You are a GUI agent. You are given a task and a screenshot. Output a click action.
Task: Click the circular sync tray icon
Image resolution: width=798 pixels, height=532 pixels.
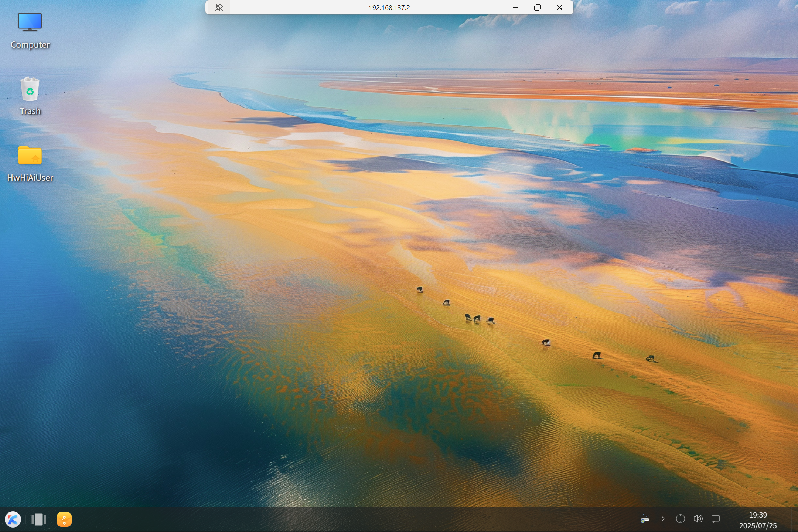tap(680, 519)
